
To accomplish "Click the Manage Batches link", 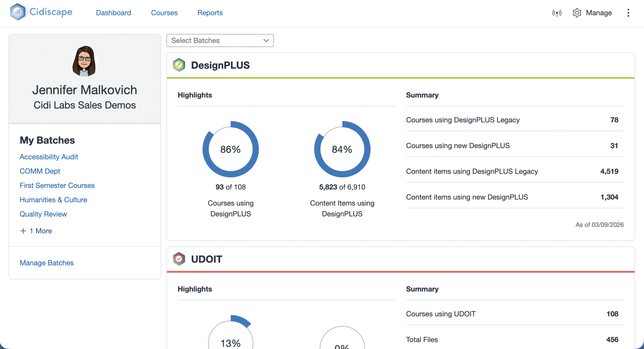I will [x=47, y=263].
